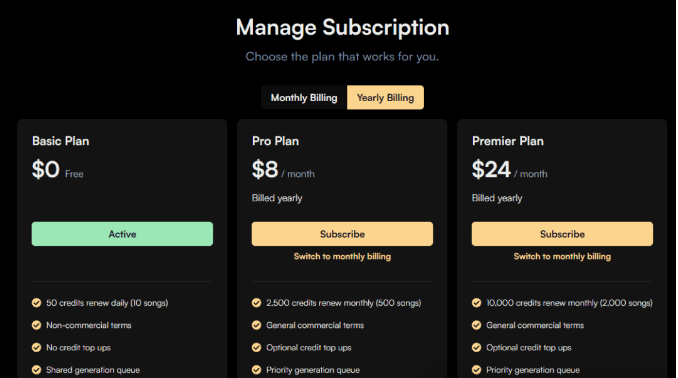678x378 pixels.
Task: Click checkmark icon beside Pro Plan's Priority generation queue
Action: click(x=256, y=370)
